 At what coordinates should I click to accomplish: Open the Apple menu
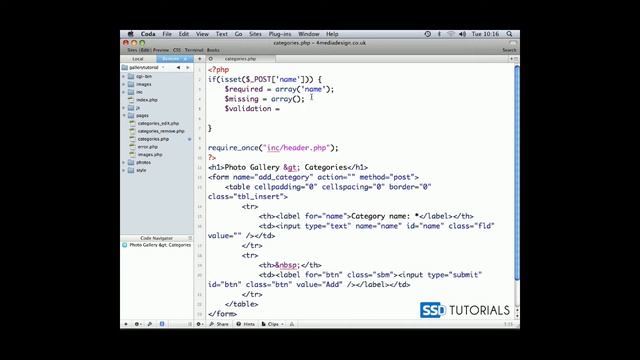(x=131, y=34)
